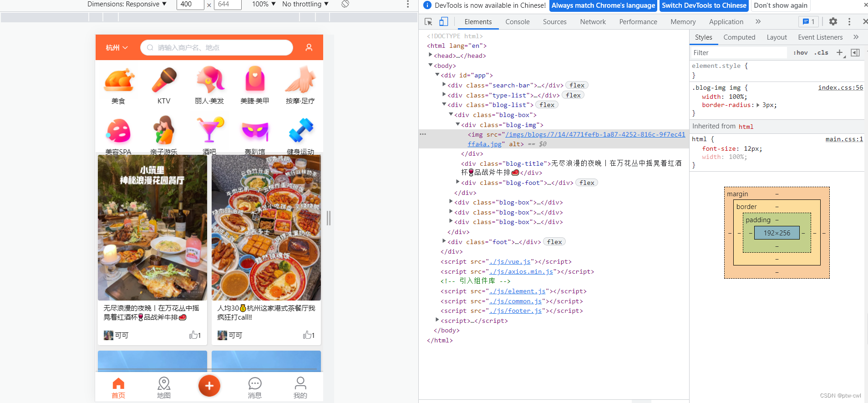
Task: Focus the 请输入商户名、地点 search field
Action: coord(217,47)
